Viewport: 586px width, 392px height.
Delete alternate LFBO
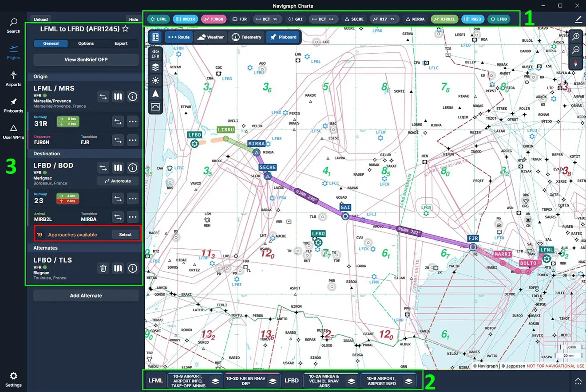coord(103,268)
